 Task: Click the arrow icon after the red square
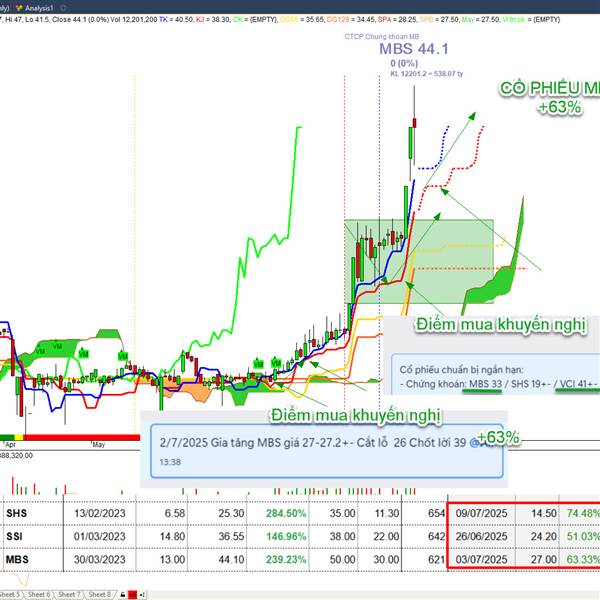coord(142,595)
